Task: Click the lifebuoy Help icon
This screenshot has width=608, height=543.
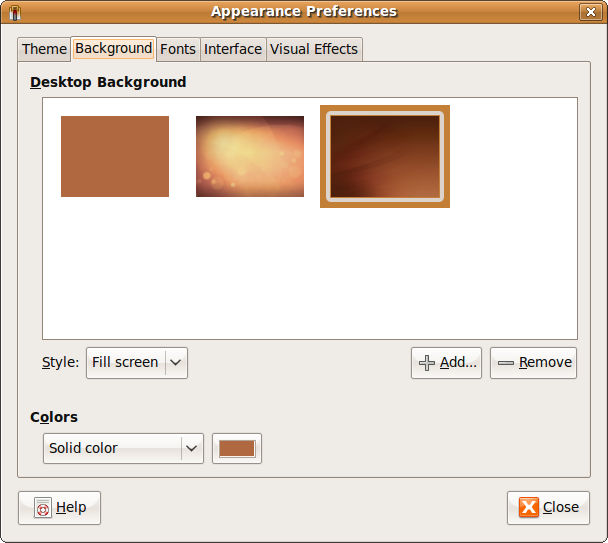Action: coord(43,508)
